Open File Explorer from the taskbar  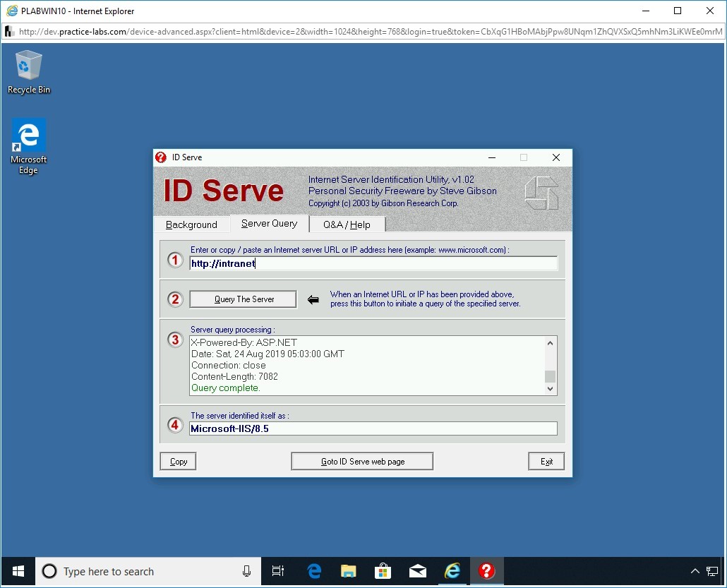[x=349, y=571]
